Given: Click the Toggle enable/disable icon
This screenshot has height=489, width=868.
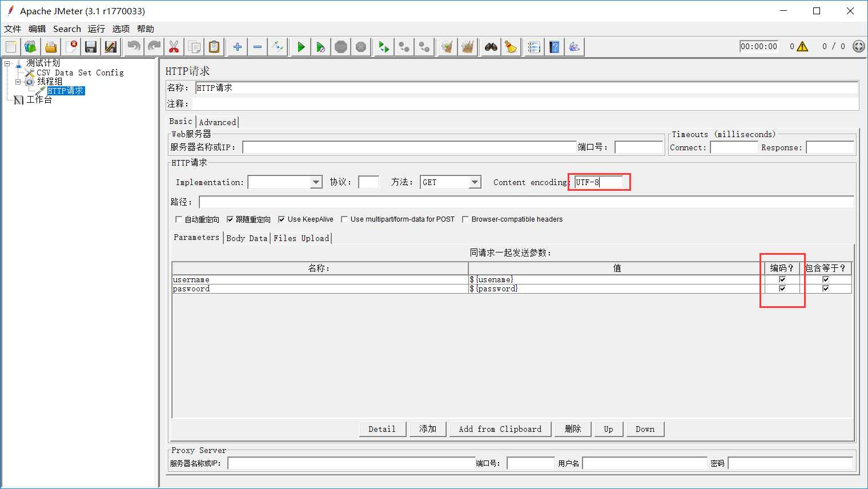Looking at the screenshot, I should pyautogui.click(x=278, y=47).
